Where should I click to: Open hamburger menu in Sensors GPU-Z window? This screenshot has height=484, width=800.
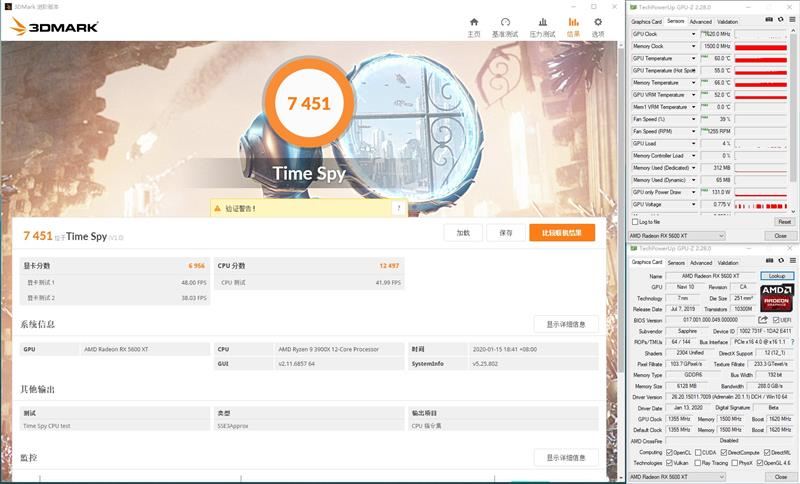tap(792, 19)
